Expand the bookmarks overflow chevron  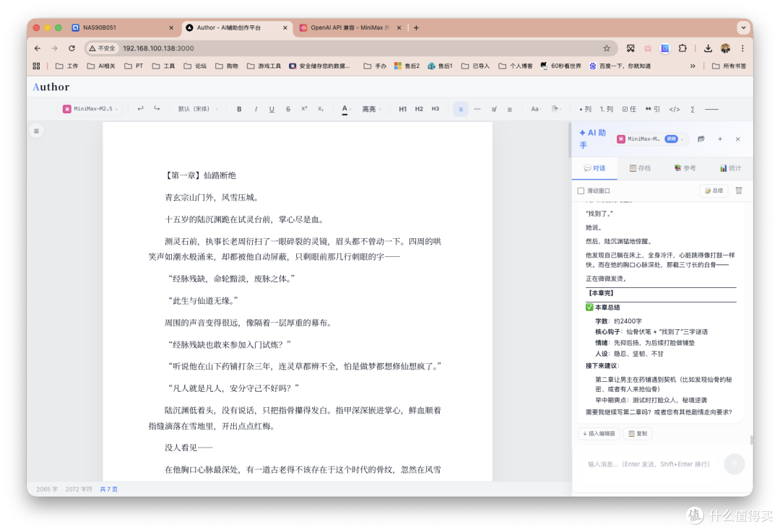pyautogui.click(x=693, y=66)
